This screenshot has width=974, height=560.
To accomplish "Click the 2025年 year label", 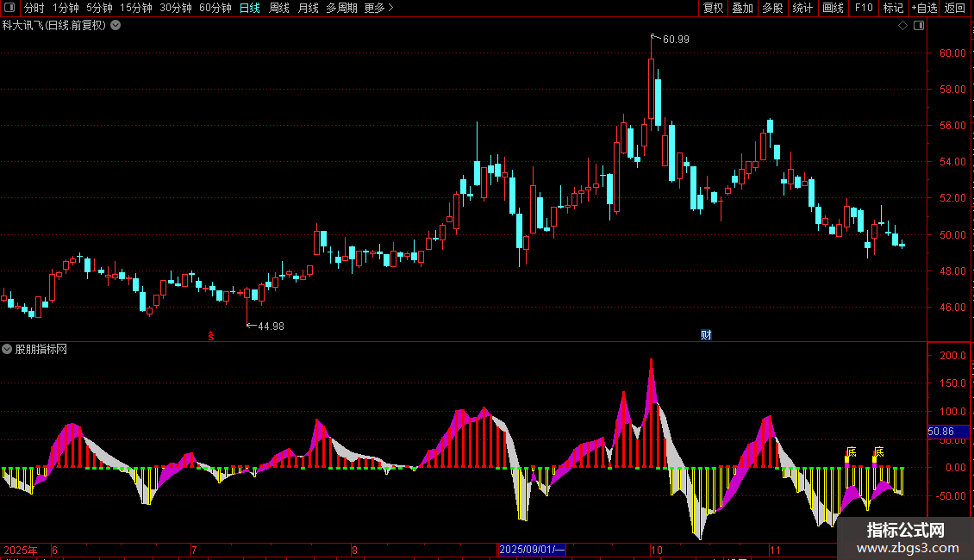I will tap(21, 550).
